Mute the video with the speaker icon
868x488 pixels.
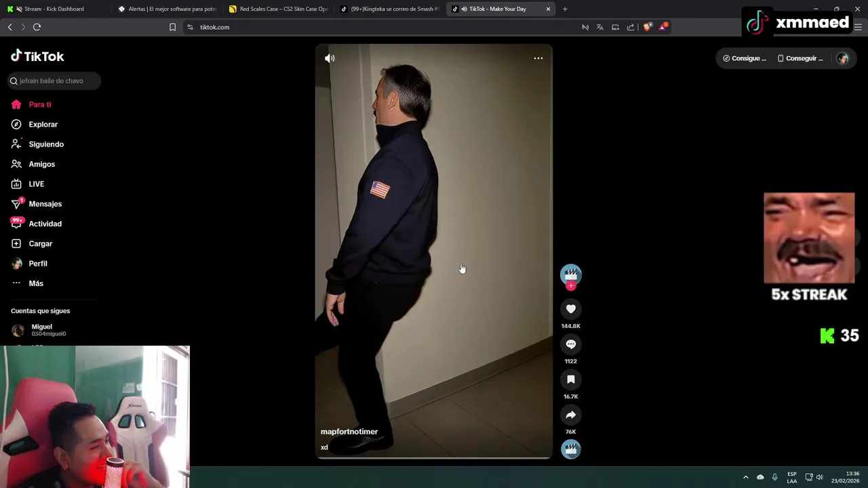(x=330, y=58)
